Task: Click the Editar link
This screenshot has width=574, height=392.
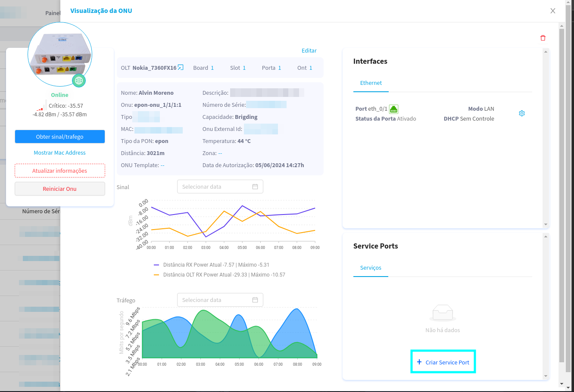Action: tap(309, 50)
